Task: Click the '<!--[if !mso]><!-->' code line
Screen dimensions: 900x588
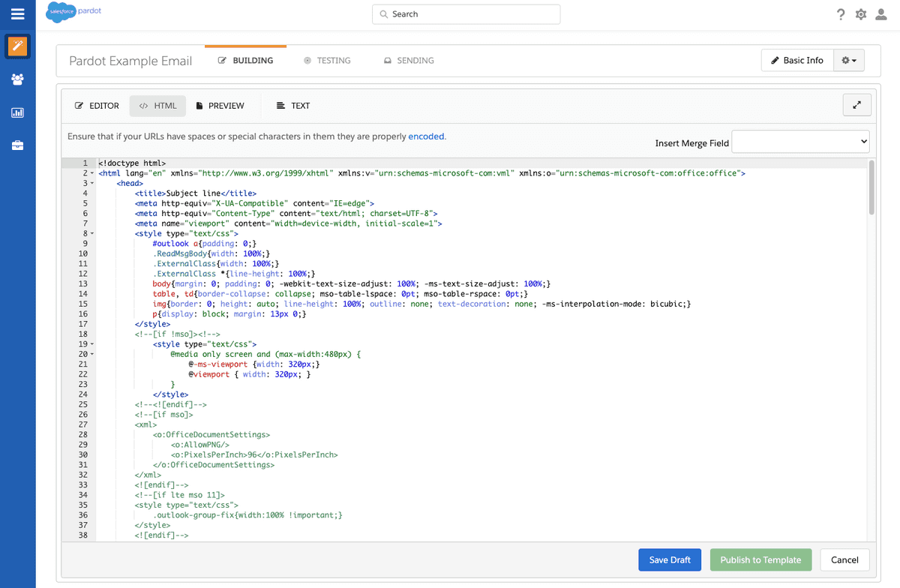Action: point(177,334)
